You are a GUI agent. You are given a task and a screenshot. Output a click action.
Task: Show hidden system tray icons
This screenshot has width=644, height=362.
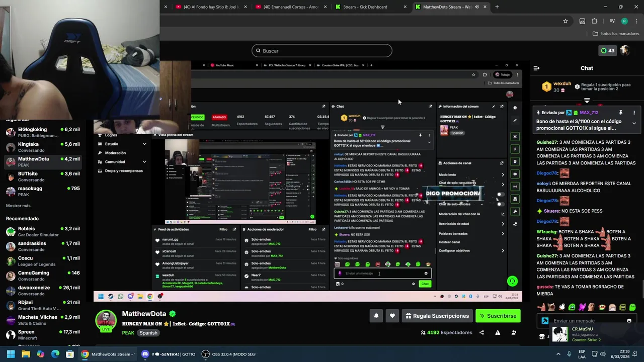click(558, 354)
